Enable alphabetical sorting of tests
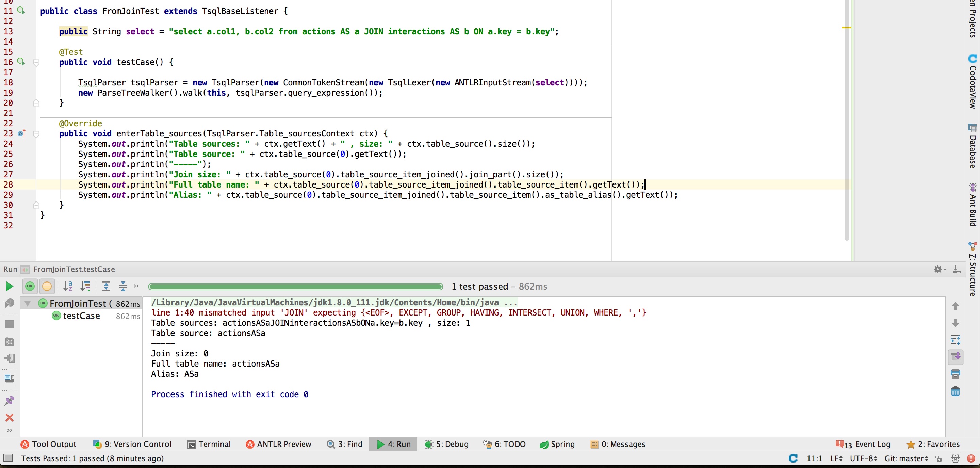Image resolution: width=980 pixels, height=468 pixels. pyautogui.click(x=68, y=286)
